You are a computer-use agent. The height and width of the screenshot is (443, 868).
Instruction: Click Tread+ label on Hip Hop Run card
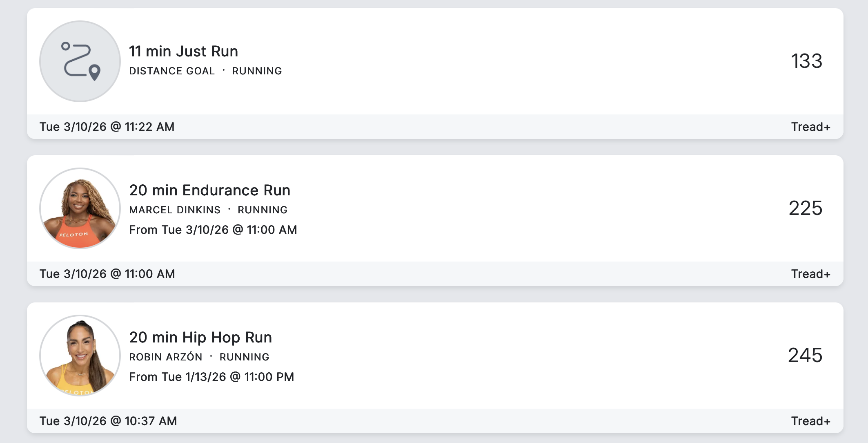[x=810, y=421]
